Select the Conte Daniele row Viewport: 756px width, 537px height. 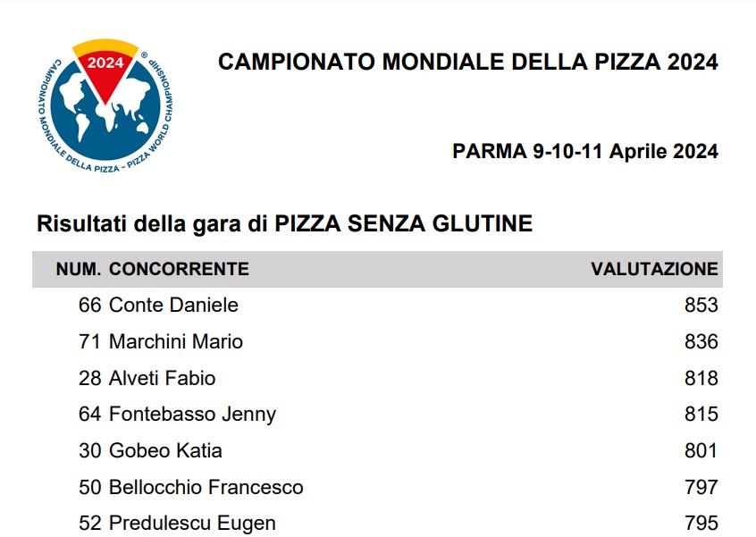click(x=377, y=306)
